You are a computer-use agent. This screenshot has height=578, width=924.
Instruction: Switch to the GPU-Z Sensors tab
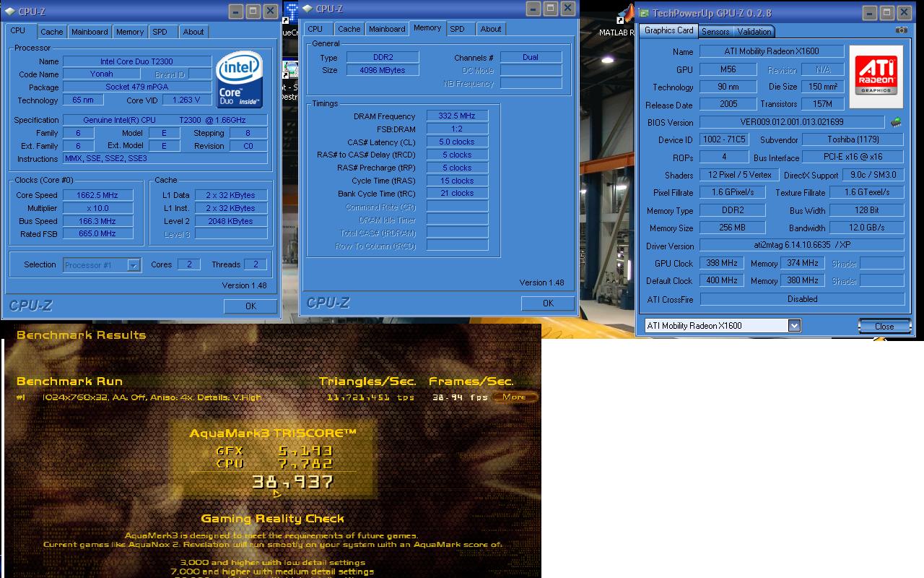tap(715, 31)
